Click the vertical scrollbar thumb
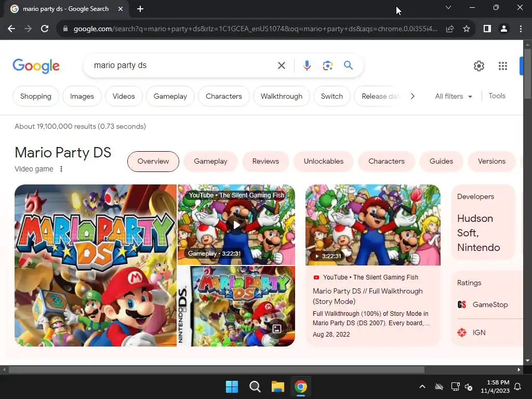The height and width of the screenshot is (399, 532). tap(527, 75)
